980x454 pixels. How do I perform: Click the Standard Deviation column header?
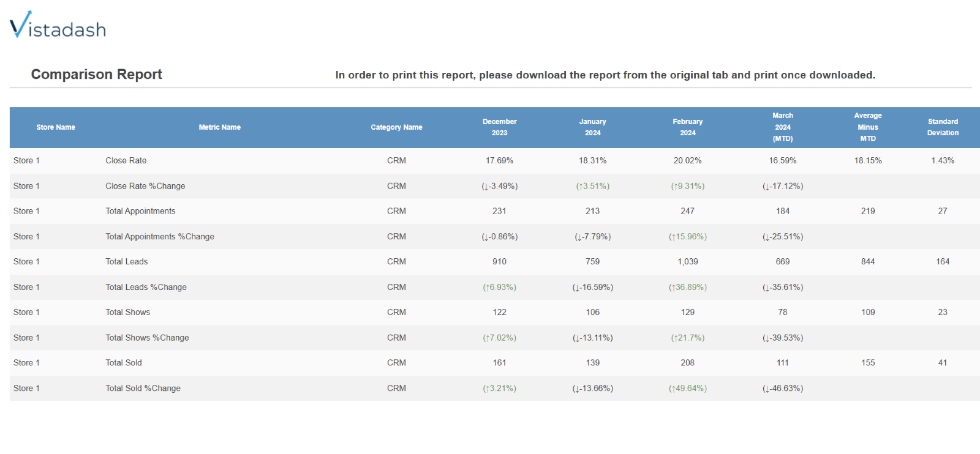tap(943, 127)
